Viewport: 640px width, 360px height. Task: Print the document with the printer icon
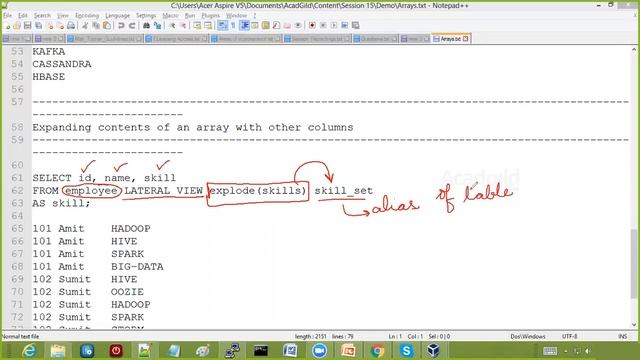coord(71,26)
